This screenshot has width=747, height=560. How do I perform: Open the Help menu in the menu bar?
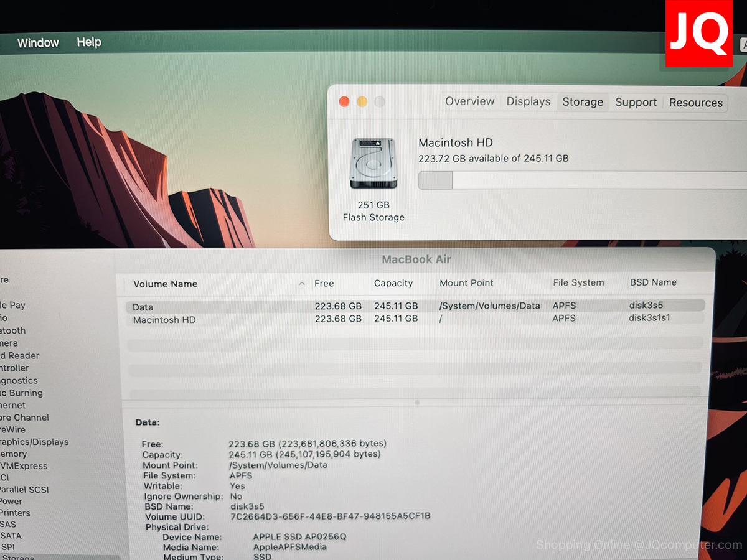[x=89, y=42]
